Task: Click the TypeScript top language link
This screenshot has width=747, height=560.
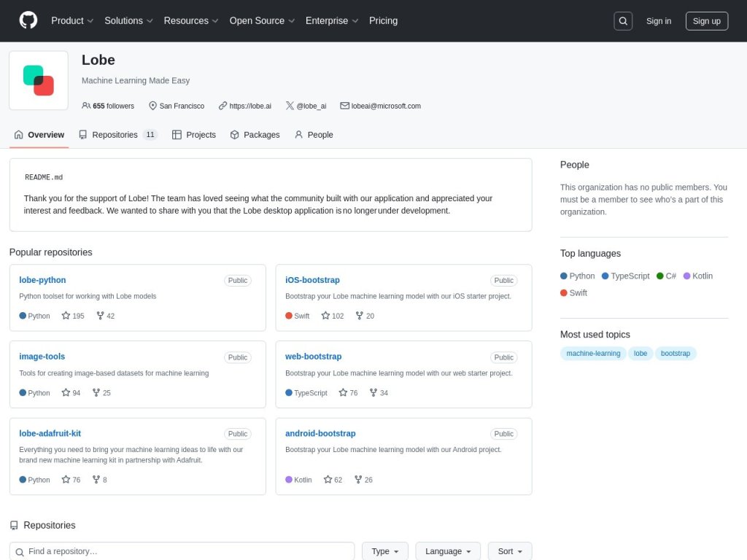Action: pos(625,276)
